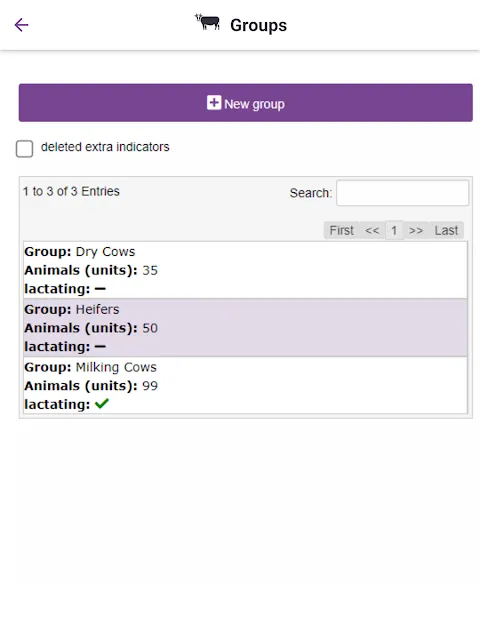Select the Heifers group row
The image size is (480, 640).
(x=245, y=328)
